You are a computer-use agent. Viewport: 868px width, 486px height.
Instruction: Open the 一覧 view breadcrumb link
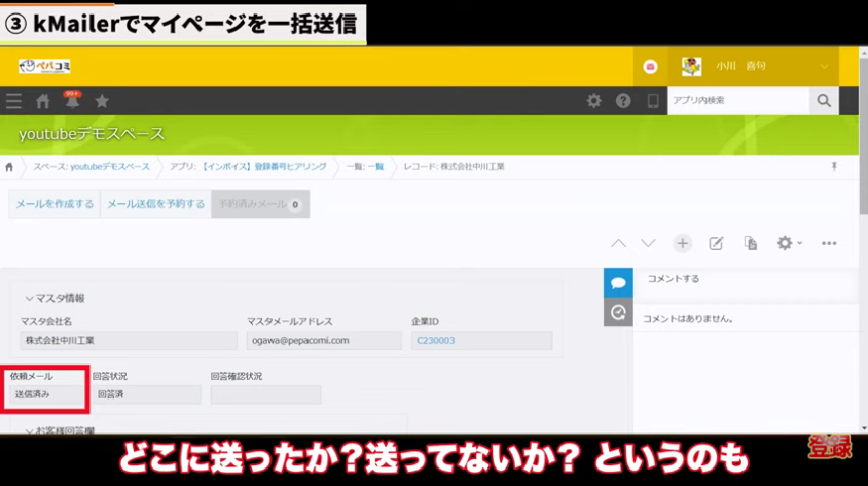click(376, 167)
